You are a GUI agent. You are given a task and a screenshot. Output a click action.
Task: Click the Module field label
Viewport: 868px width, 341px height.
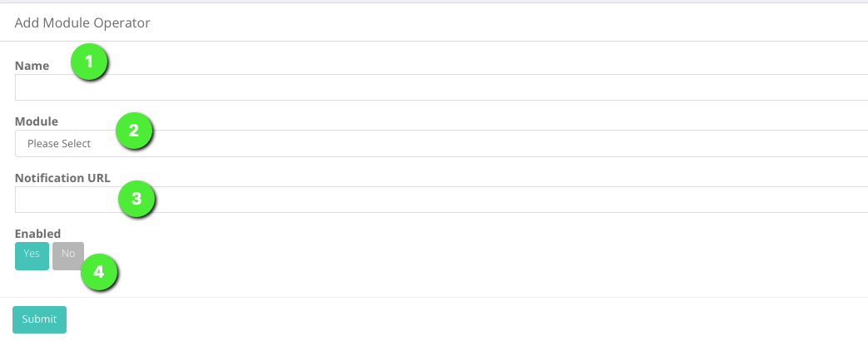(x=37, y=121)
